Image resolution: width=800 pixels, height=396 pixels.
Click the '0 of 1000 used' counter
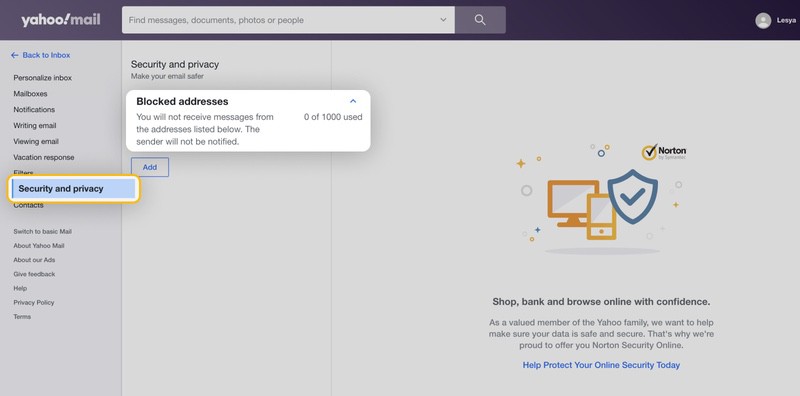click(x=333, y=117)
